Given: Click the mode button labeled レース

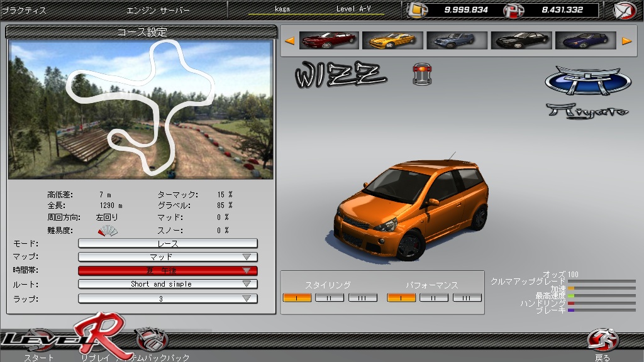Looking at the screenshot, I should tap(168, 243).
